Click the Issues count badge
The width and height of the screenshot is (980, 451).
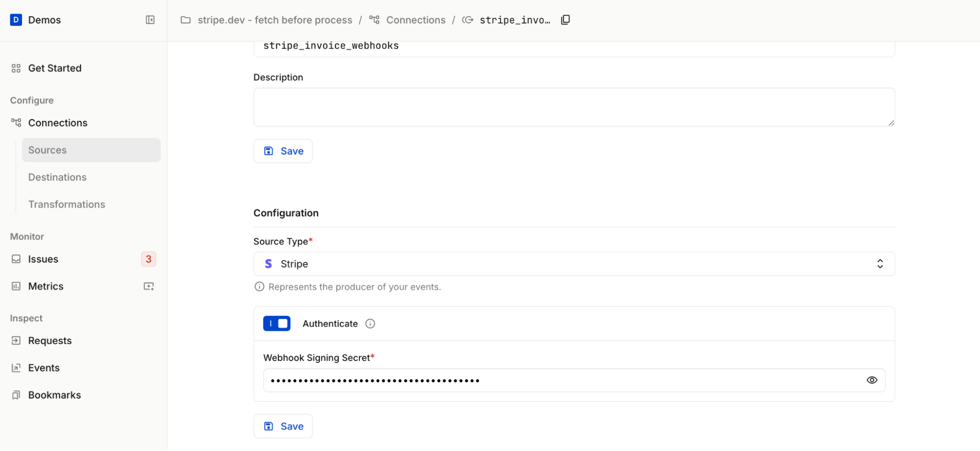(x=149, y=259)
